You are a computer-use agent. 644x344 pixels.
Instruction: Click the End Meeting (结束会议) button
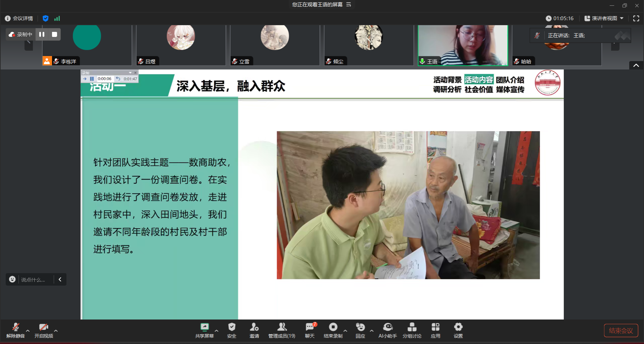(x=621, y=331)
